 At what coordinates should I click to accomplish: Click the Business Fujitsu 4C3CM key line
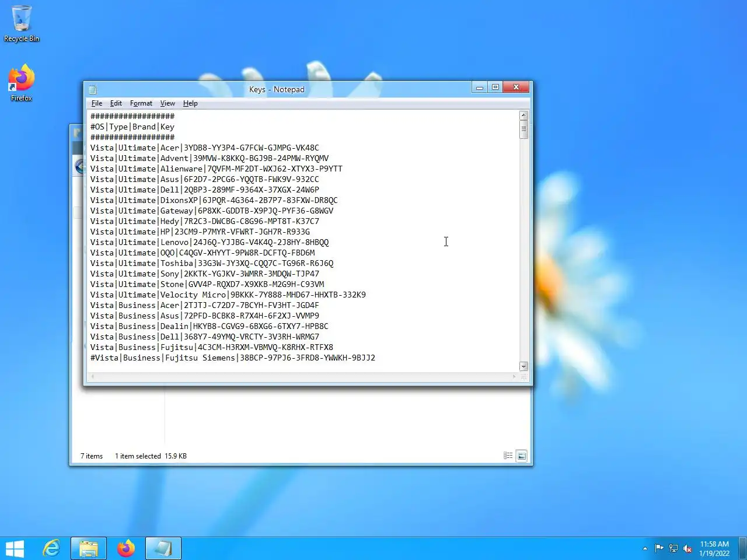(212, 347)
